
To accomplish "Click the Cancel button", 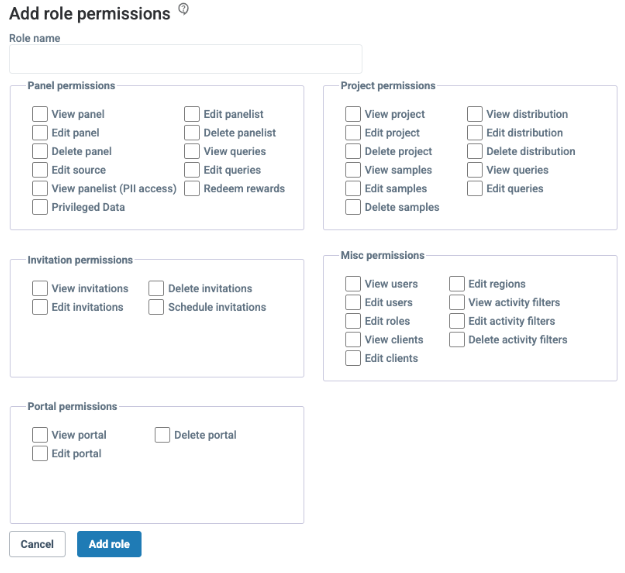I will point(37,544).
